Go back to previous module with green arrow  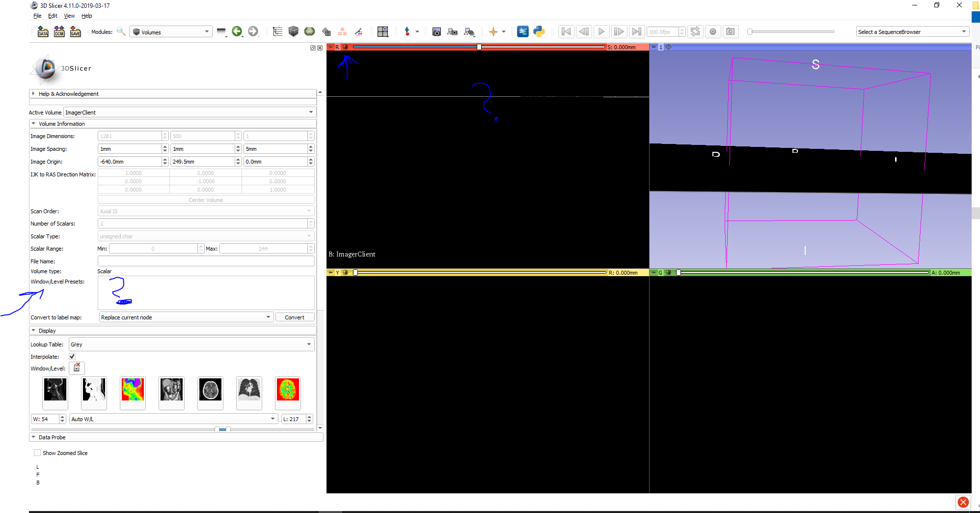[x=238, y=31]
